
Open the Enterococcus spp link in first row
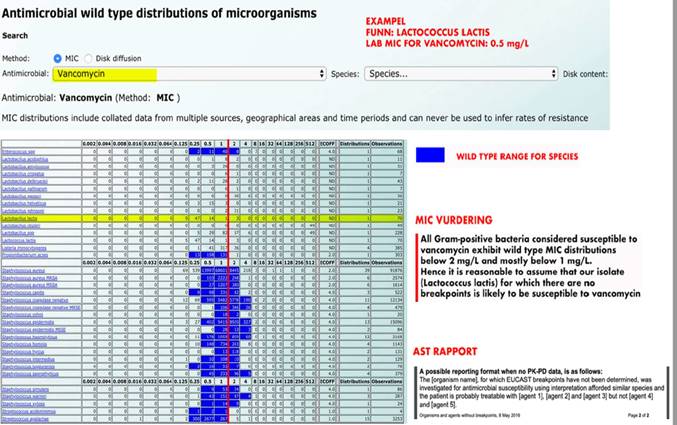point(18,152)
